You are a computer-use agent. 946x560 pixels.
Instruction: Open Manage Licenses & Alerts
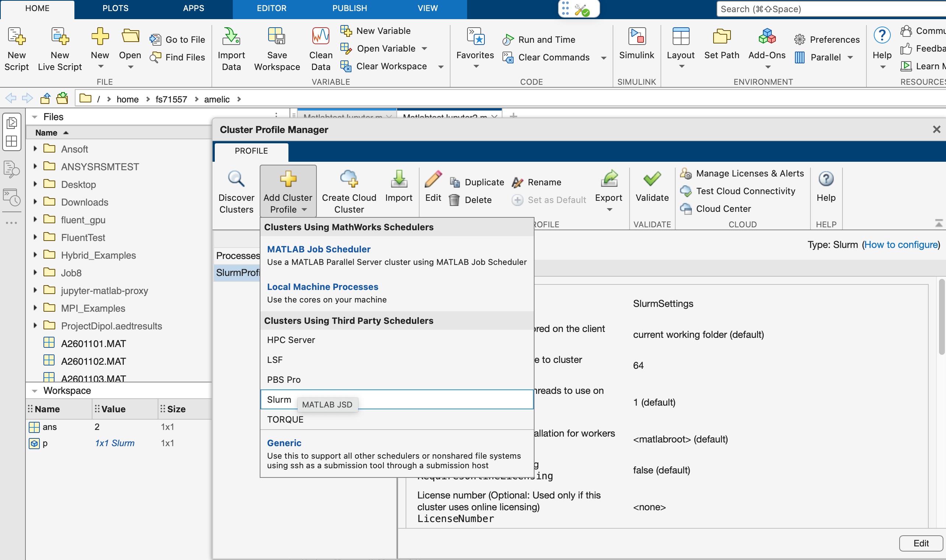[x=742, y=174]
